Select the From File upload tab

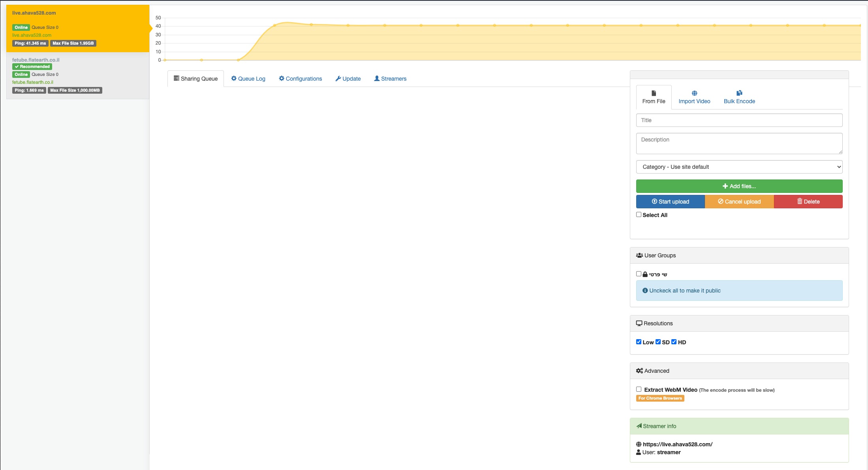click(654, 97)
